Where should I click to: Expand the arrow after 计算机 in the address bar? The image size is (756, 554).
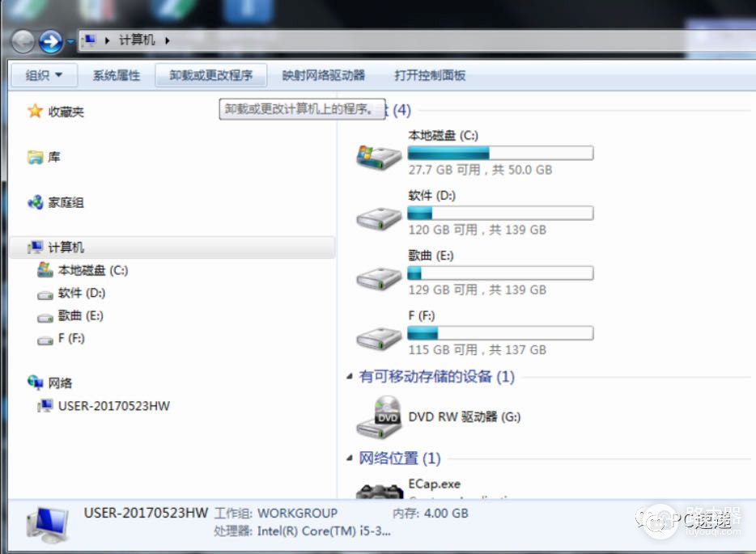pos(167,40)
